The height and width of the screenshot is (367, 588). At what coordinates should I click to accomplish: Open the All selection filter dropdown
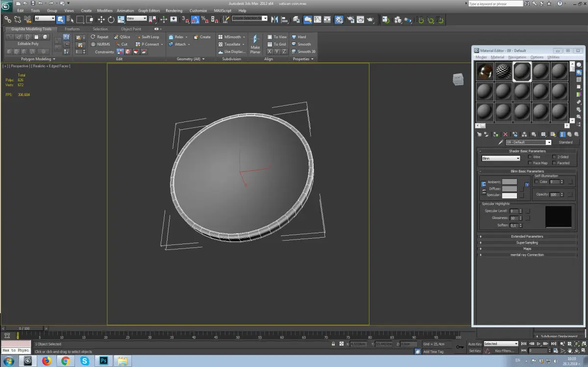[45, 18]
